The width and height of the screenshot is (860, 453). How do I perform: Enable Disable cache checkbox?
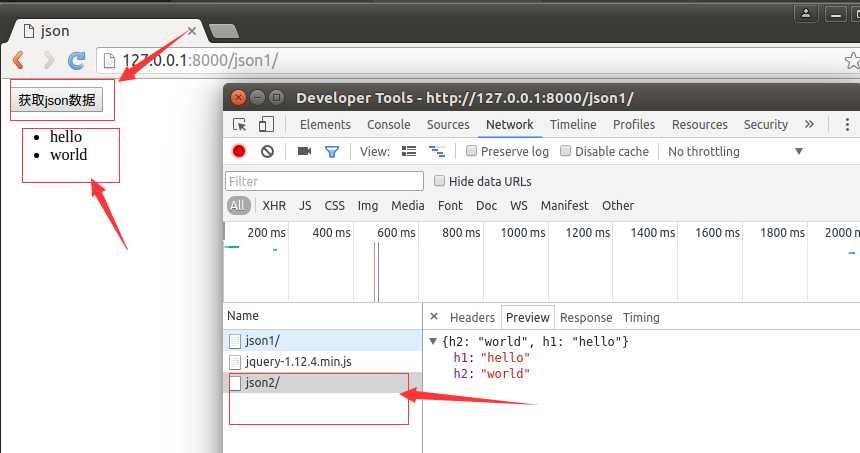pos(565,151)
